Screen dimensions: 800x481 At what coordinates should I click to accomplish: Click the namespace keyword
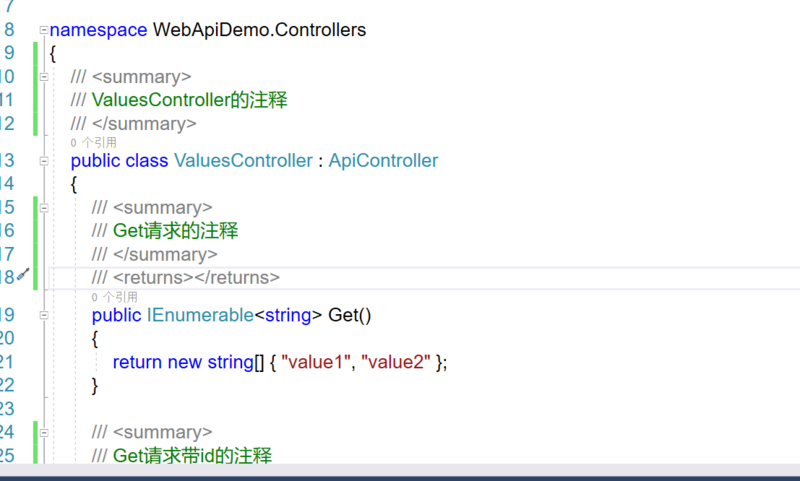click(x=98, y=30)
